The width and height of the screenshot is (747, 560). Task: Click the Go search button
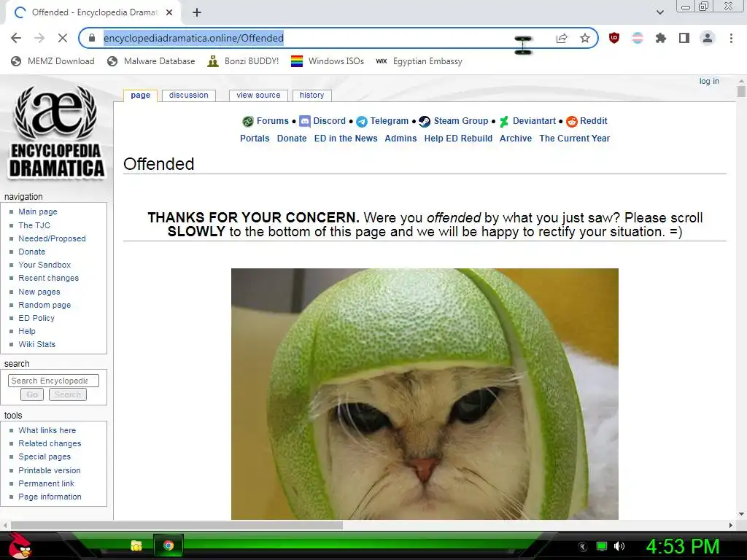pyautogui.click(x=32, y=394)
